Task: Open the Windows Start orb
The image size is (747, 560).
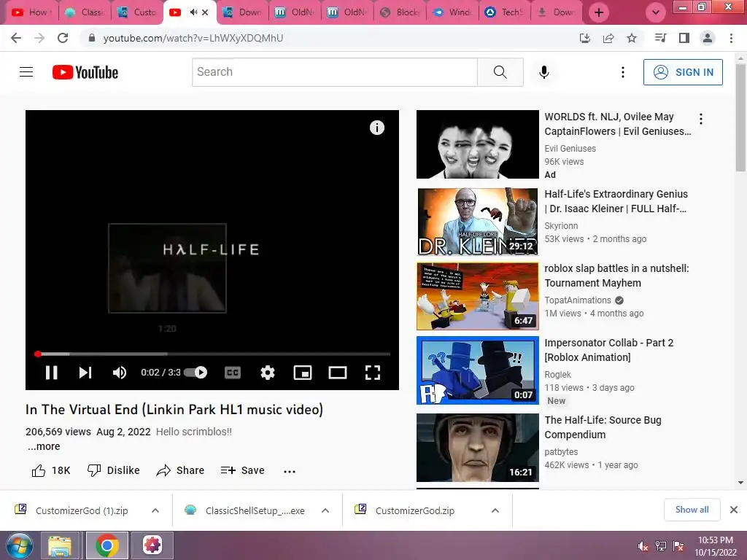Action: coord(20,545)
